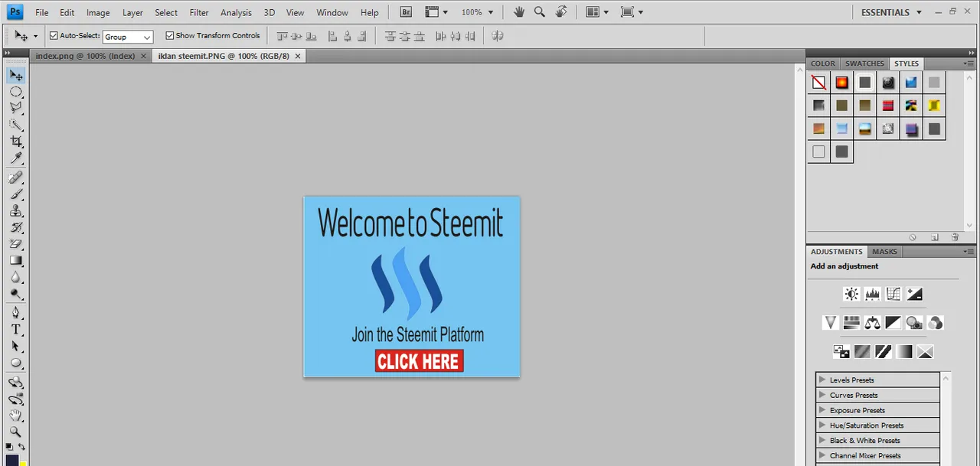Select the Clone Stamp tool
Viewport: 980px width, 466px height.
[x=15, y=211]
